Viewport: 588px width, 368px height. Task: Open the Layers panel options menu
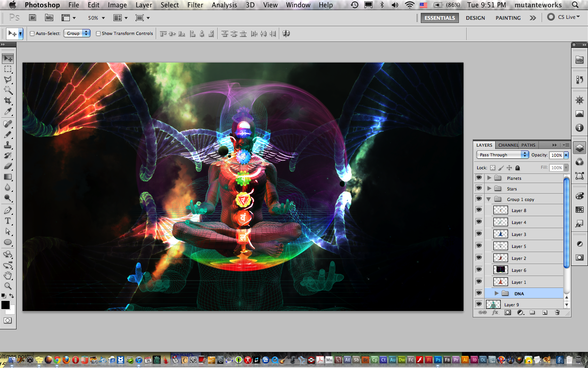[565, 145]
